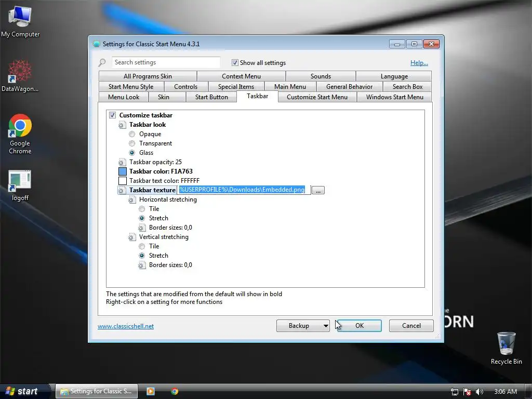The image size is (532, 399).
Task: Click the security alert flag tray icon
Action: click(467, 392)
